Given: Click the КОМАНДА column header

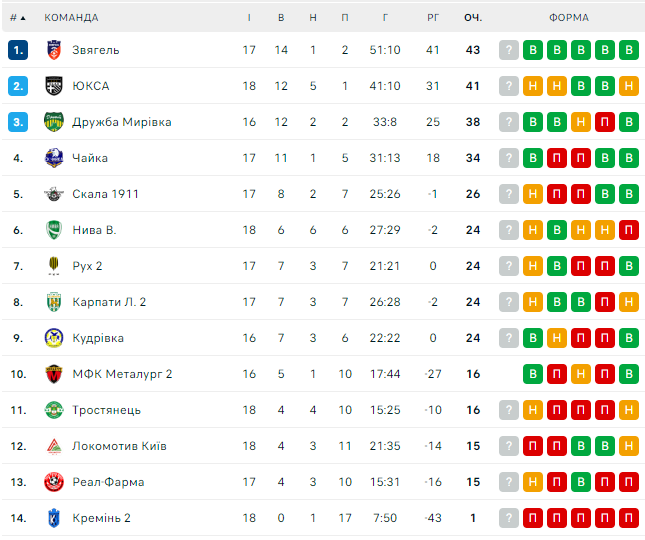Looking at the screenshot, I should click(x=72, y=17).
